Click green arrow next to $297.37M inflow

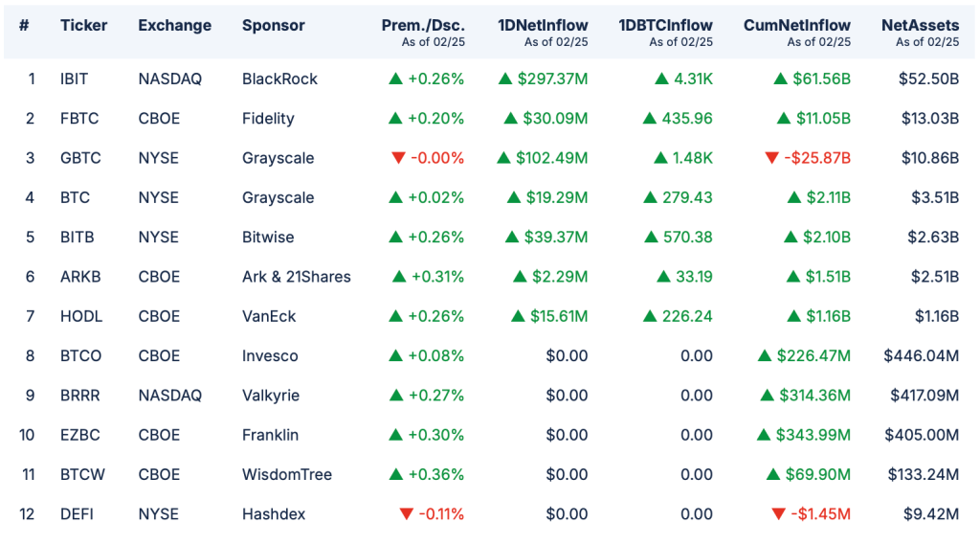pos(506,79)
